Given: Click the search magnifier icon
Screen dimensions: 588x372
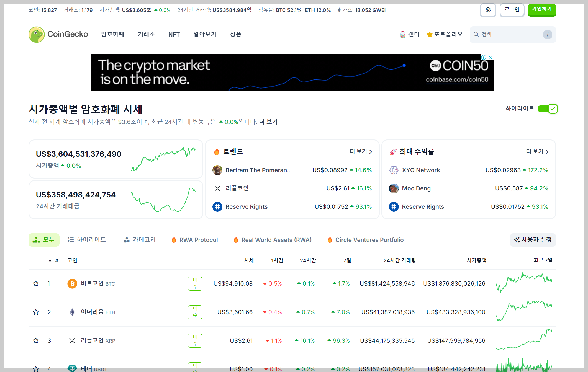Looking at the screenshot, I should tap(476, 34).
